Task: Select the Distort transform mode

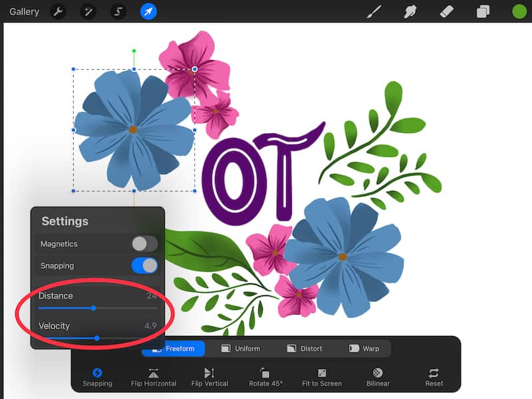Action: (x=305, y=348)
